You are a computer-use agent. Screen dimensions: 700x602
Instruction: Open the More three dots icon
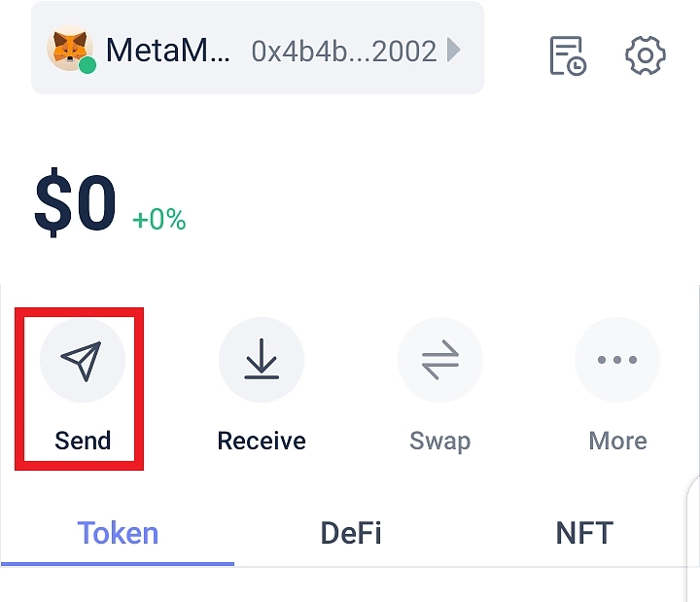tap(617, 360)
